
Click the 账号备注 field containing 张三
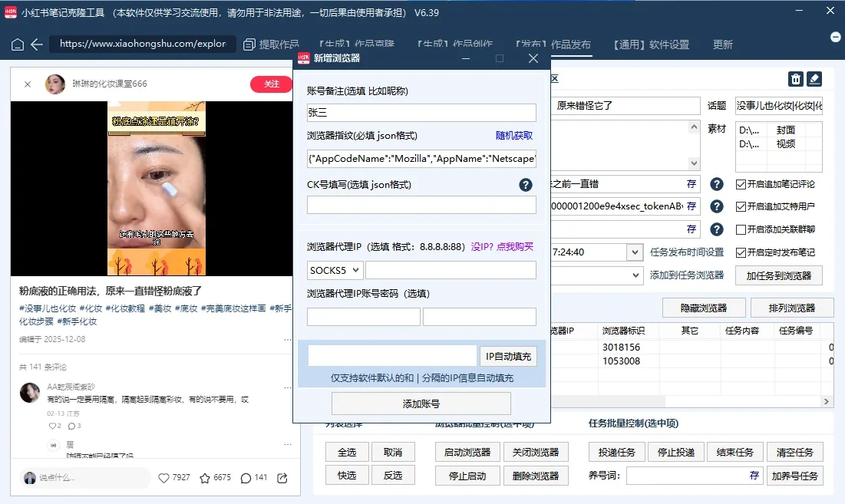[x=421, y=113]
